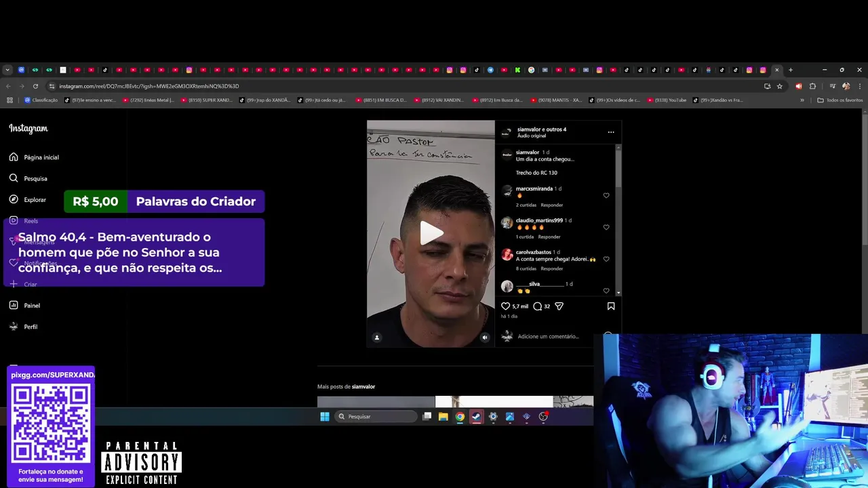This screenshot has height=488, width=868.
Task: Open the post's three-dot options menu
Action: pos(611,132)
